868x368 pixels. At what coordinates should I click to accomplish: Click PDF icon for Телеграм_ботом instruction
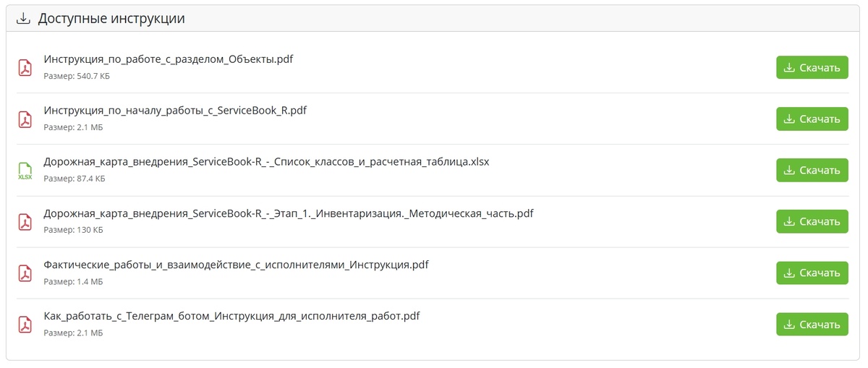pyautogui.click(x=25, y=325)
